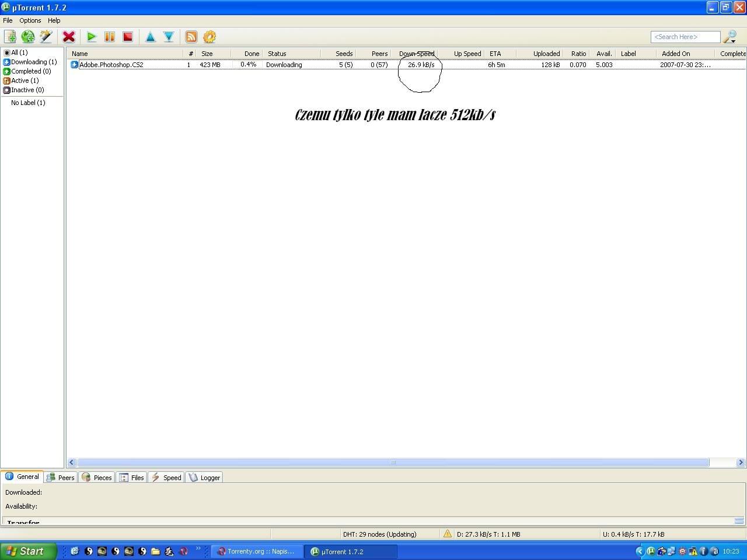Switch to Torrenty.org taskbar window
This screenshot has height=560, width=747.
256,551
